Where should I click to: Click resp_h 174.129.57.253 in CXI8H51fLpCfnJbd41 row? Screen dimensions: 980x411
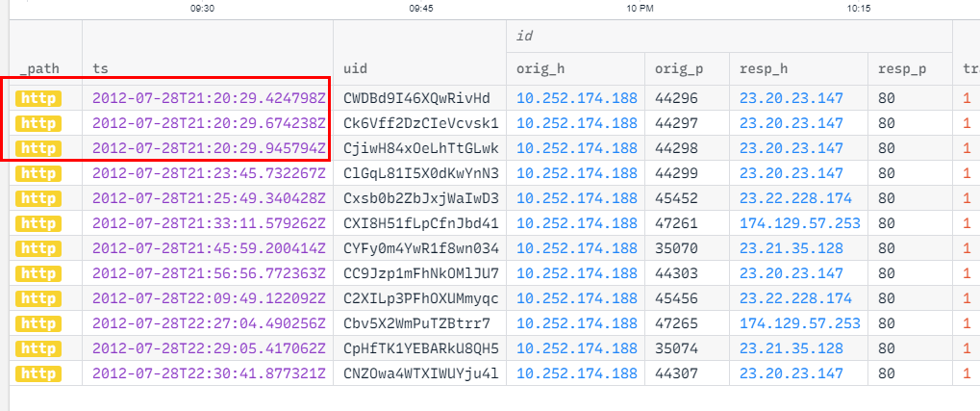(800, 223)
